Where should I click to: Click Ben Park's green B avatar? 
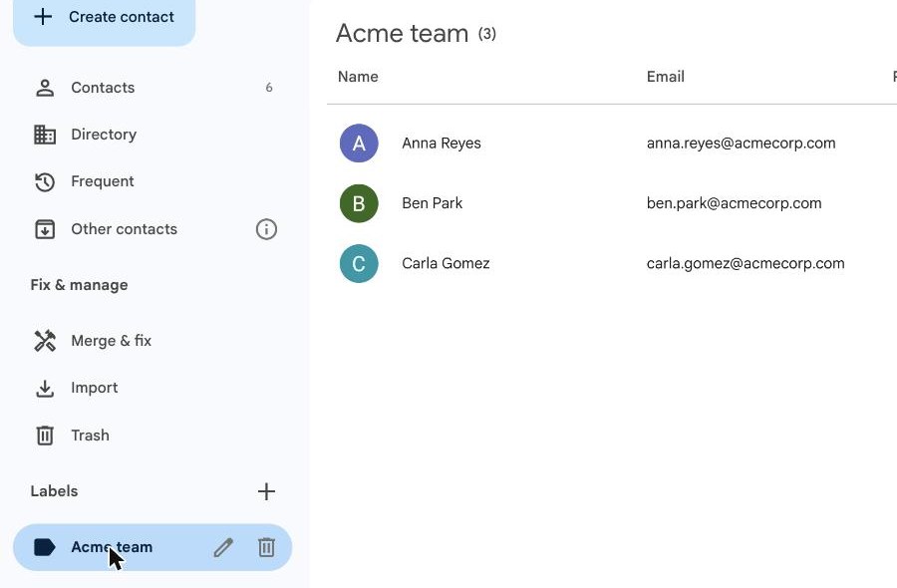pos(359,203)
